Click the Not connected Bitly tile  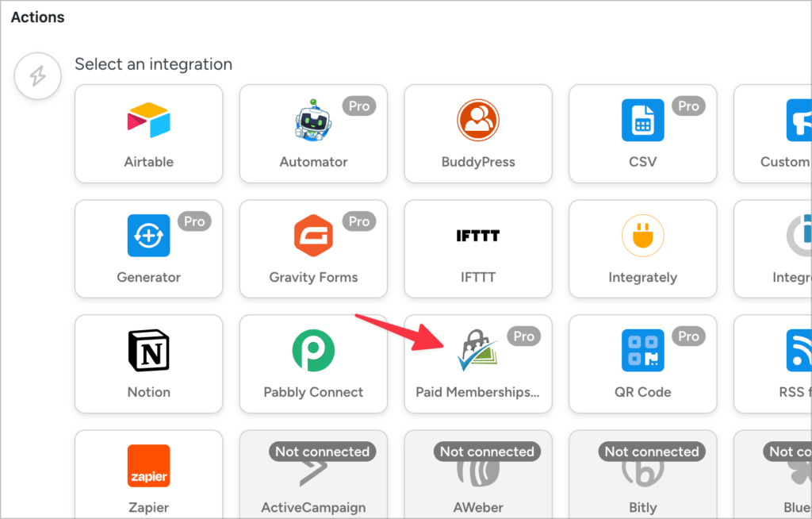tap(642, 475)
